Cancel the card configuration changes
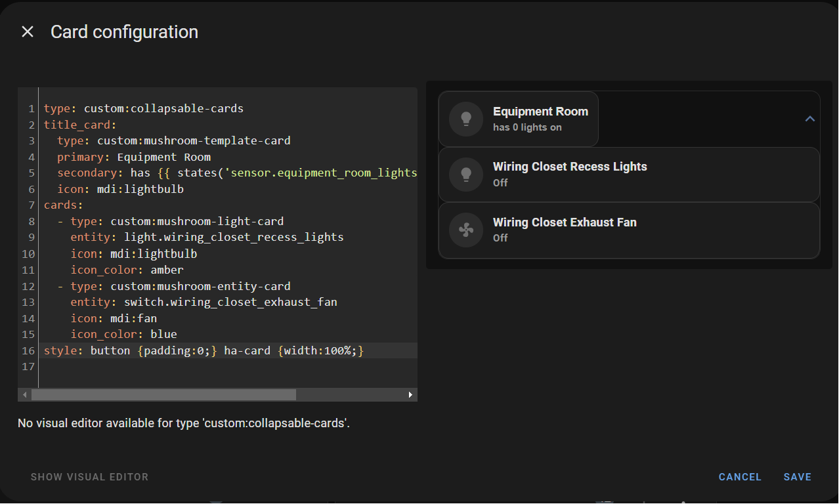Viewport: 839px width, 504px height. click(x=740, y=477)
